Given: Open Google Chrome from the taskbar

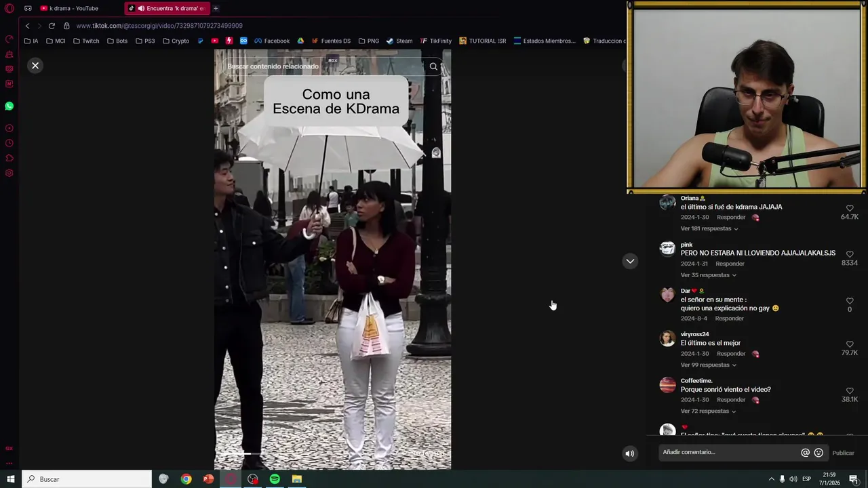Looking at the screenshot, I should tap(186, 479).
